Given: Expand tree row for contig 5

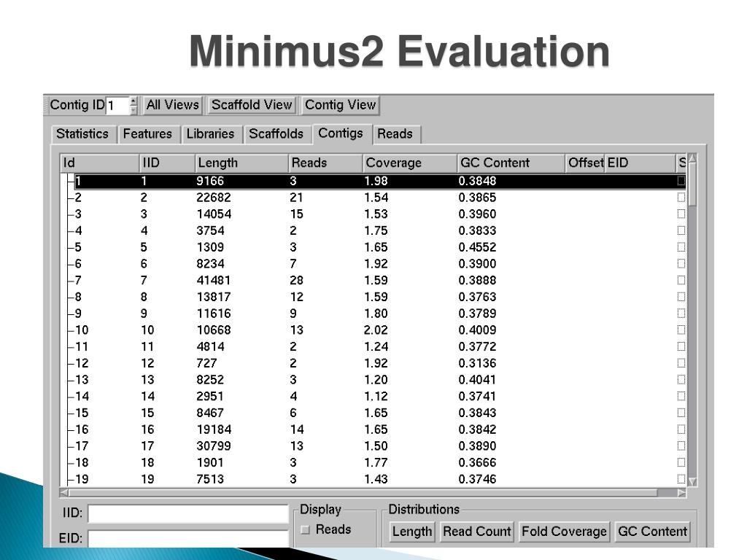Looking at the screenshot, I should coord(70,247).
